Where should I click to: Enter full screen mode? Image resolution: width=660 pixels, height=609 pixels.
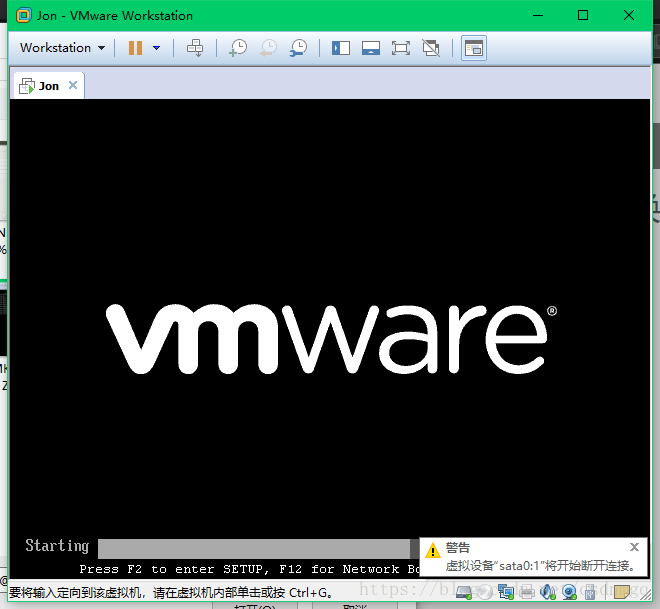click(401, 48)
